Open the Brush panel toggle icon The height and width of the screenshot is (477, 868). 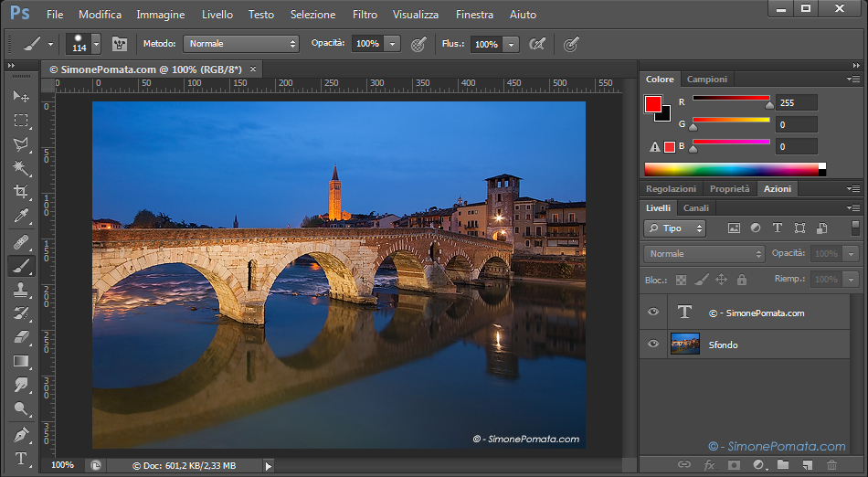pyautogui.click(x=120, y=44)
